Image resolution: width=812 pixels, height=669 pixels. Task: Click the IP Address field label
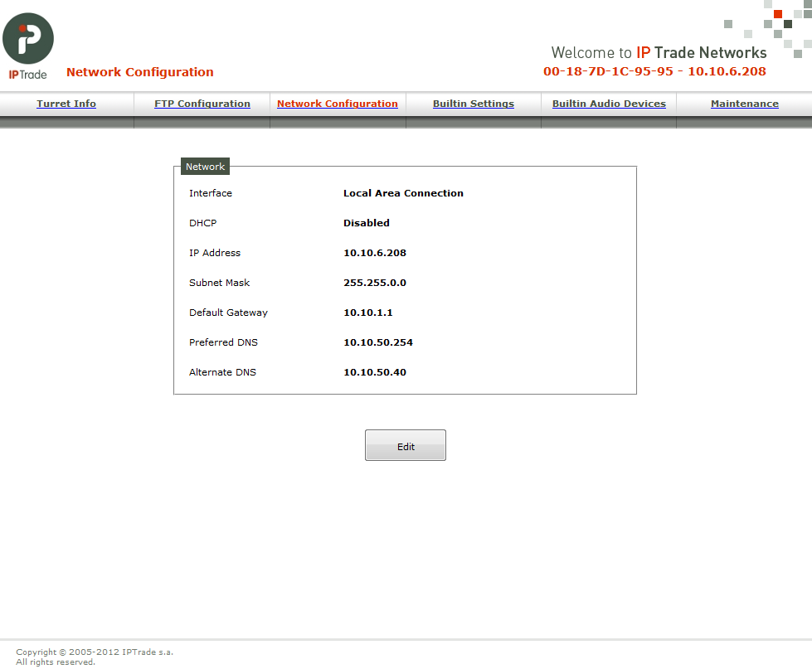pos(214,253)
